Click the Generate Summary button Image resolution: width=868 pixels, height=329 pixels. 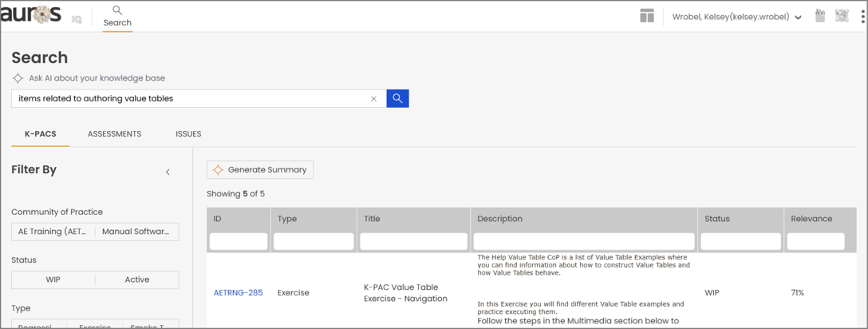coord(260,170)
